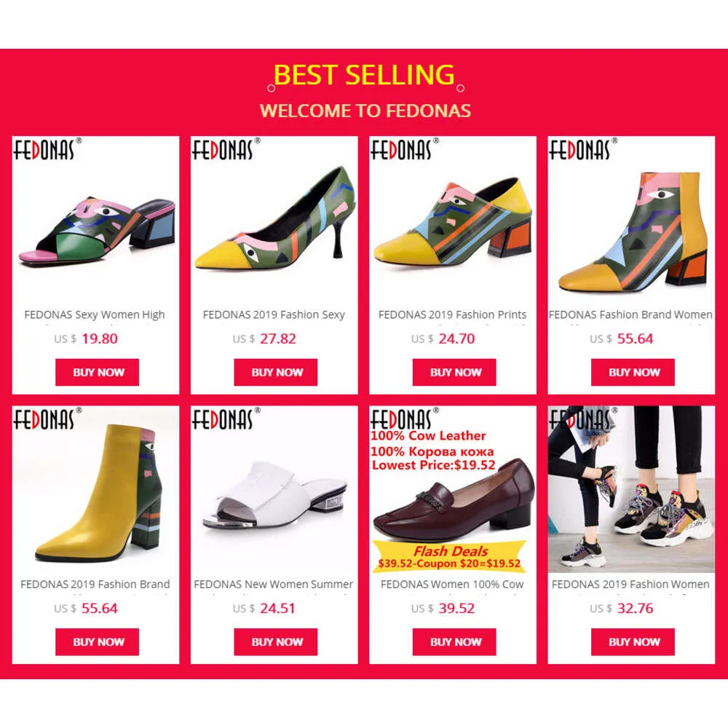Click 'FEDONAS New Women Summer' product title
The image size is (728, 728).
click(274, 584)
